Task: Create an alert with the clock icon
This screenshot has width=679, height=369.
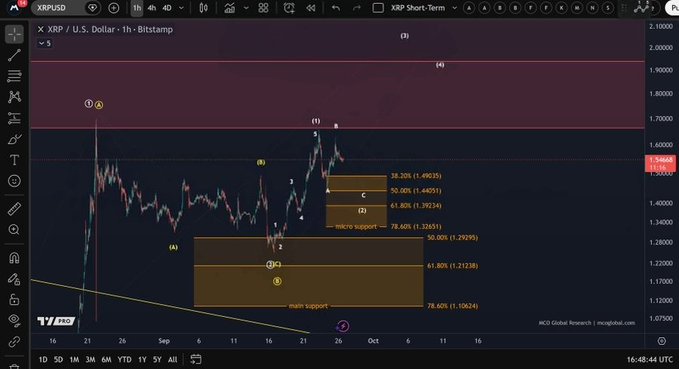Action: click(x=289, y=8)
